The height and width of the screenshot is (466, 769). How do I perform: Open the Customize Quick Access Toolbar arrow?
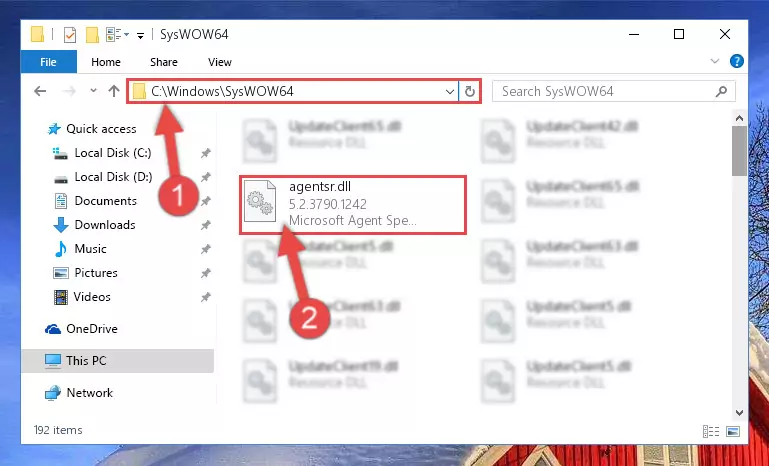[140, 35]
